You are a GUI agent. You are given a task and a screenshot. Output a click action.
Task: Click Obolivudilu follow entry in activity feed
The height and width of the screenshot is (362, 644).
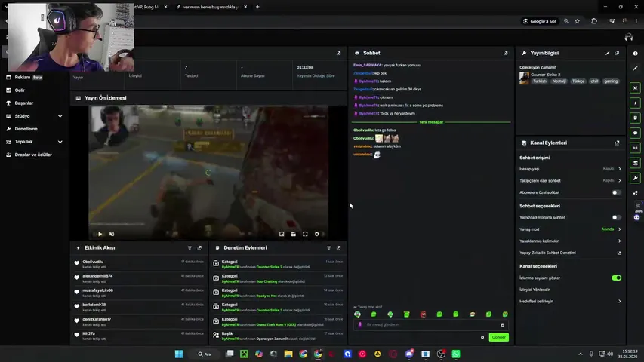139,264
